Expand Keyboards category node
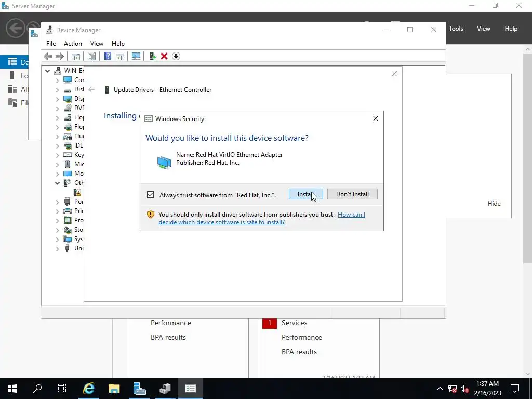 pyautogui.click(x=57, y=155)
